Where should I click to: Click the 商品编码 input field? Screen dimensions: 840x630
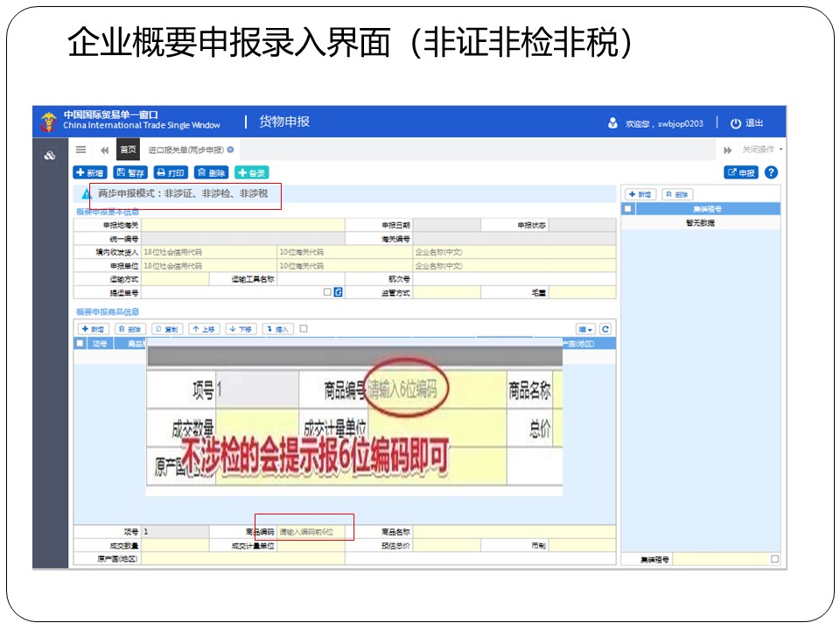(x=311, y=531)
